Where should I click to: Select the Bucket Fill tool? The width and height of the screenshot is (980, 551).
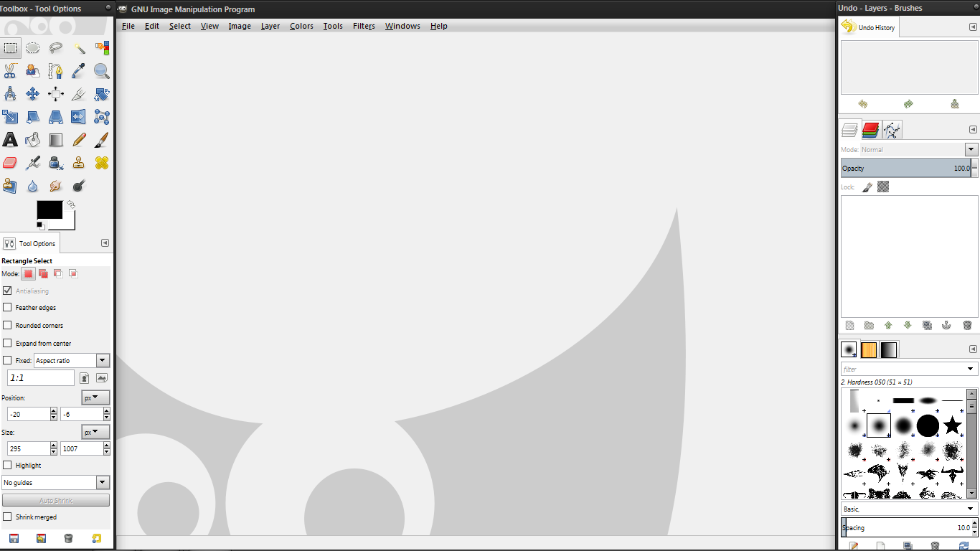coord(33,140)
